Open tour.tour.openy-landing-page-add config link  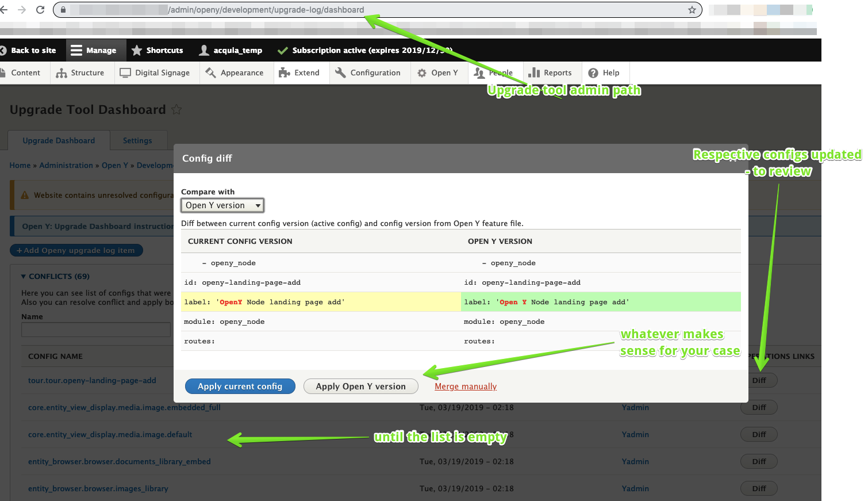92,380
